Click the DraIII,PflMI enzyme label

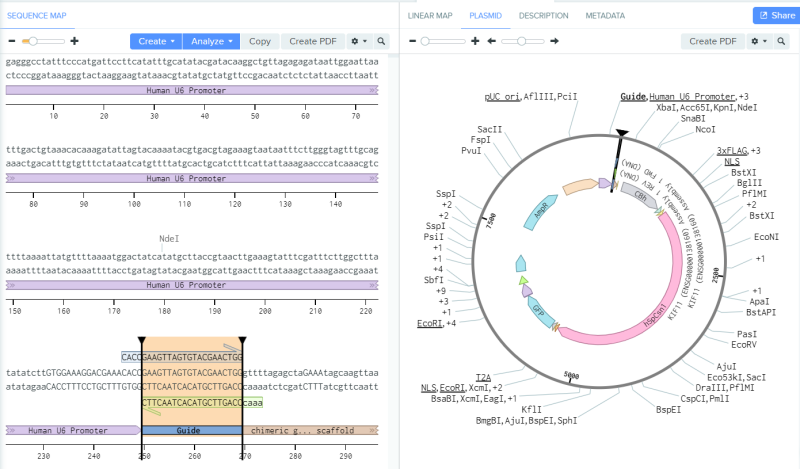pyautogui.click(x=724, y=388)
